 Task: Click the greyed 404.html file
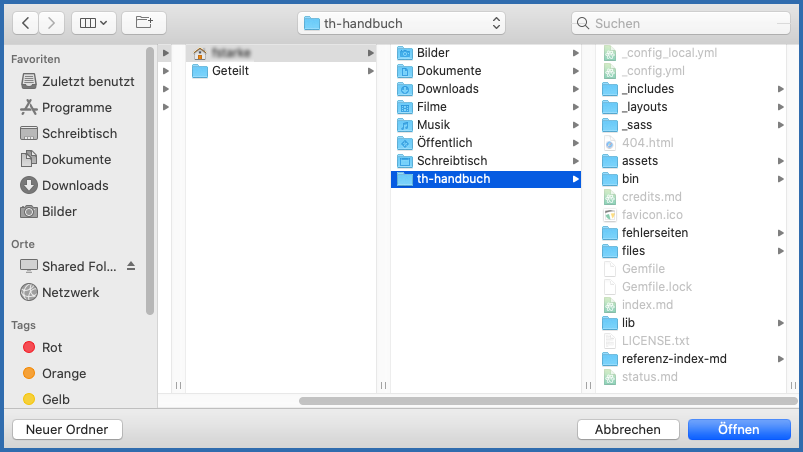click(x=691, y=143)
